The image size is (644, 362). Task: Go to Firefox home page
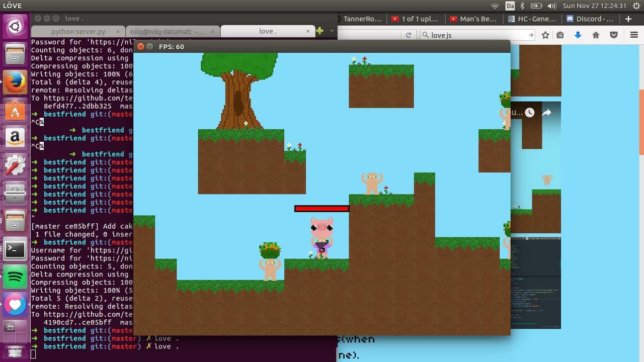click(x=596, y=35)
